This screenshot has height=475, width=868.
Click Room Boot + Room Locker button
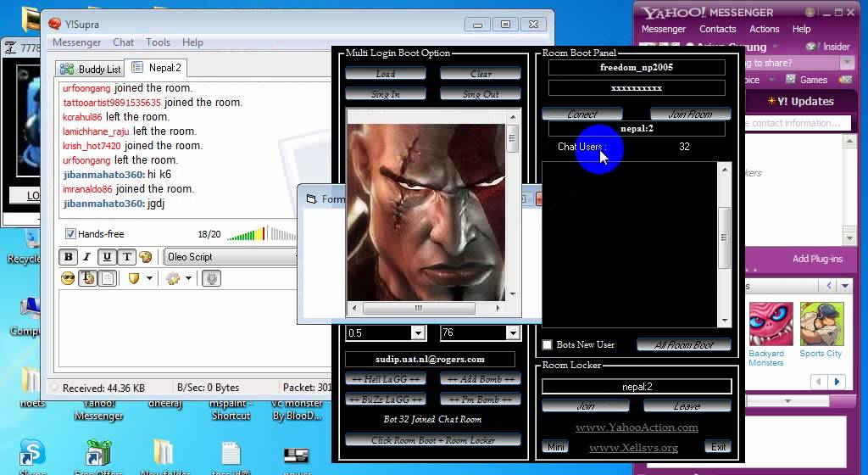(x=433, y=440)
